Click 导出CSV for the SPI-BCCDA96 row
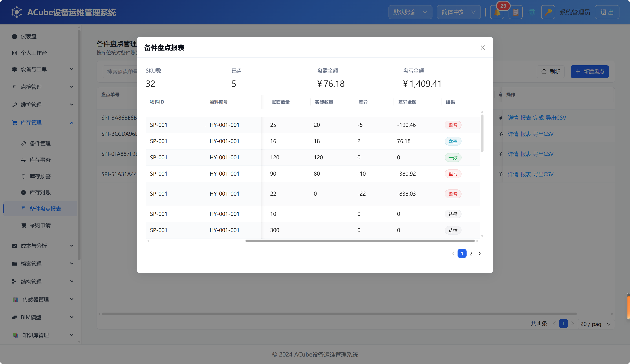The image size is (630, 364). coord(543,134)
